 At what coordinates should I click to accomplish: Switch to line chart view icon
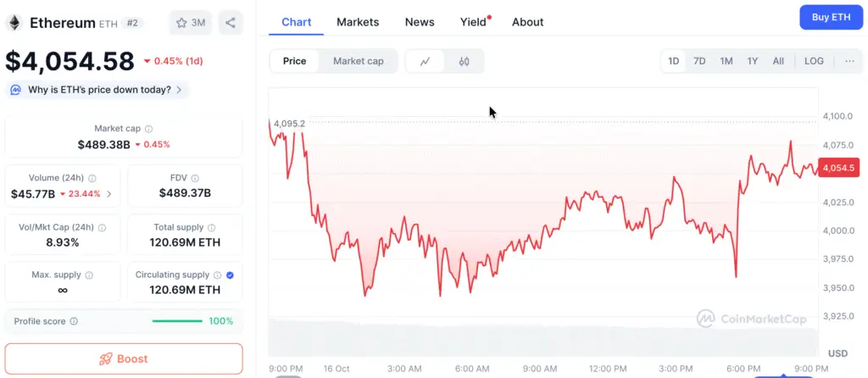click(426, 61)
